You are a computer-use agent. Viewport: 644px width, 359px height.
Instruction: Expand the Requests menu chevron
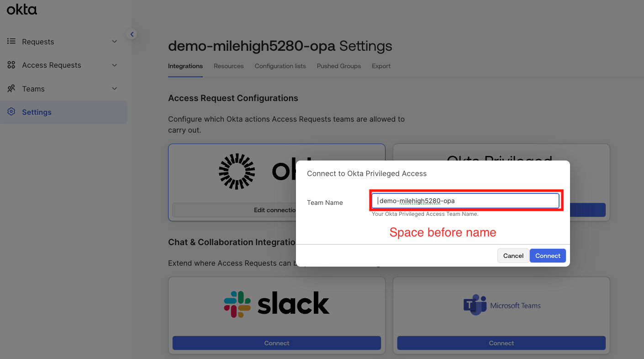pyautogui.click(x=115, y=42)
